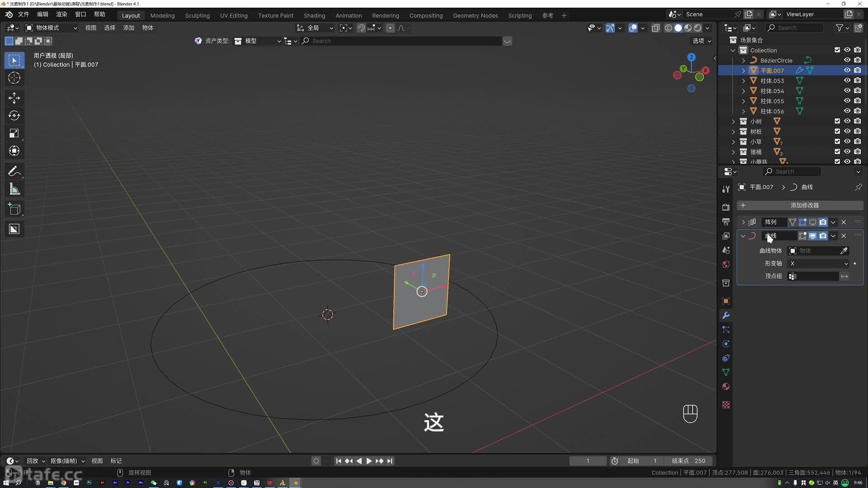Open the 文件 menu
This screenshot has width=868, height=488.
24,14
